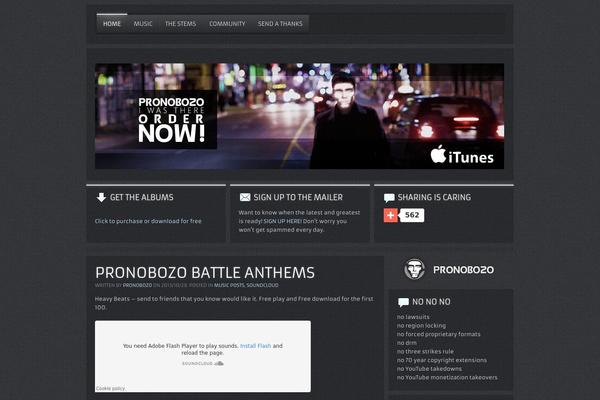This screenshot has width=600, height=400.
Task: Open the SoundCloud category link
Action: pyautogui.click(x=262, y=286)
